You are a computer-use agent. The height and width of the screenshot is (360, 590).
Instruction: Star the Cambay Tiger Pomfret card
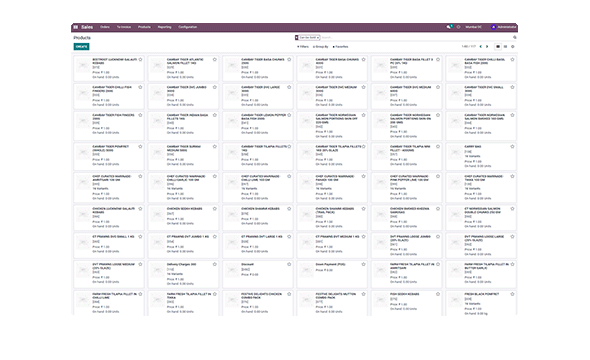[x=140, y=147]
